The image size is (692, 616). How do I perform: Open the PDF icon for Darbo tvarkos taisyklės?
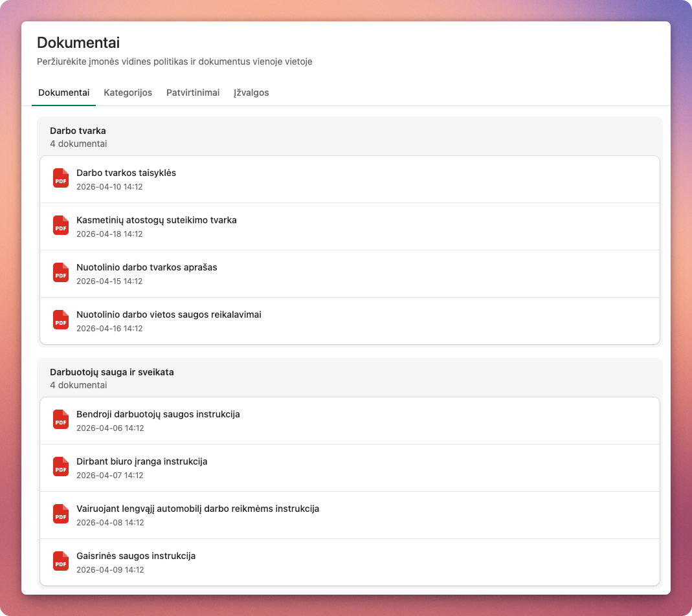[x=60, y=179]
